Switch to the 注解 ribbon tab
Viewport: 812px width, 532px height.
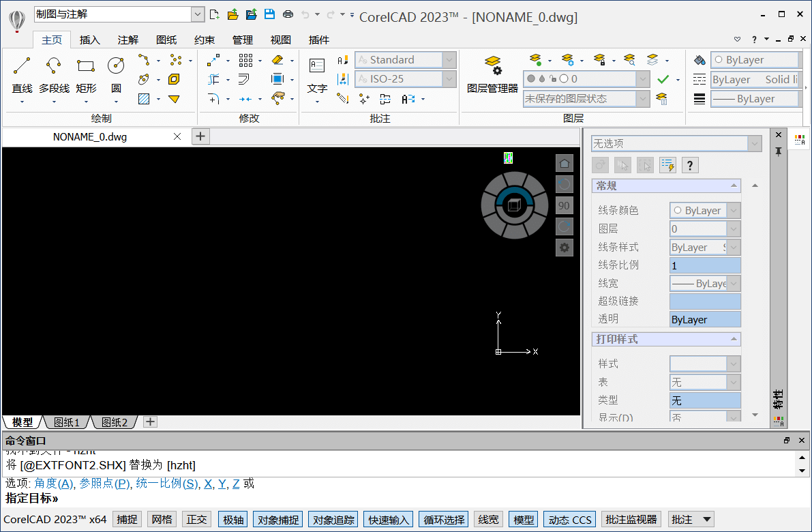(128, 40)
